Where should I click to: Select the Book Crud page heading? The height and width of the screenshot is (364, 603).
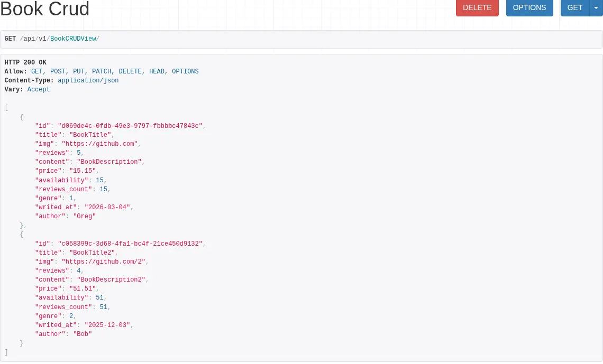point(44,8)
